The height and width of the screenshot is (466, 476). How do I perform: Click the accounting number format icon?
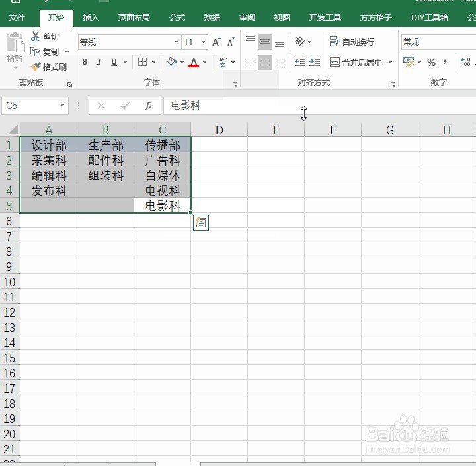coord(409,62)
